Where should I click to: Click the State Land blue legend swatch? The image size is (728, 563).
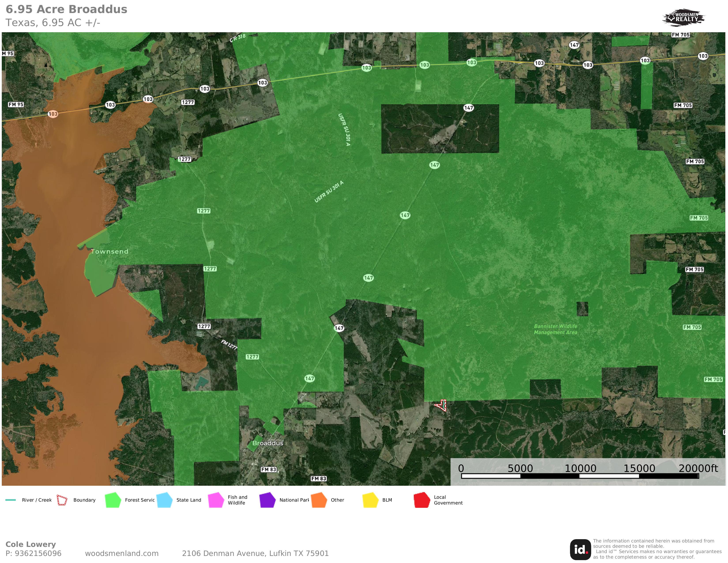click(x=164, y=500)
